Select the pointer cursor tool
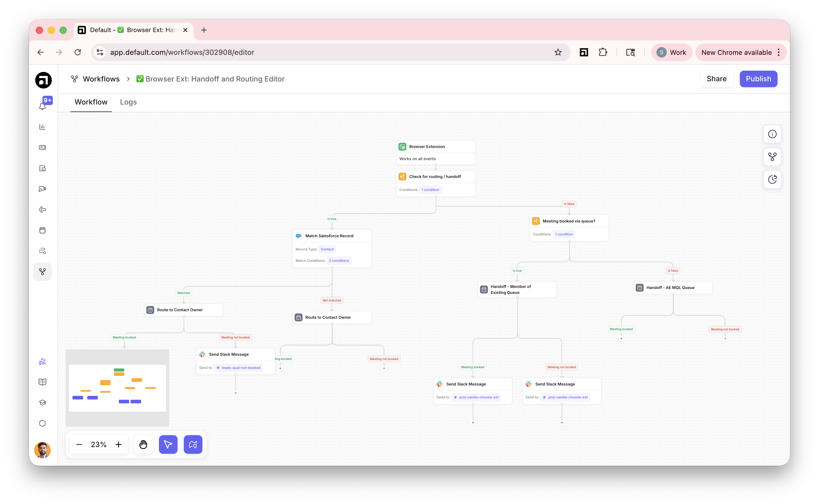Viewport: 819px width, 504px height. [x=168, y=444]
